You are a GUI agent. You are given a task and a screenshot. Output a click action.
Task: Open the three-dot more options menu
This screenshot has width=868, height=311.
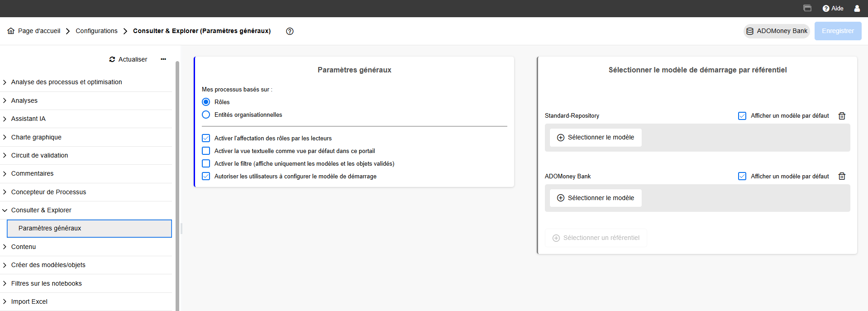pos(163,59)
